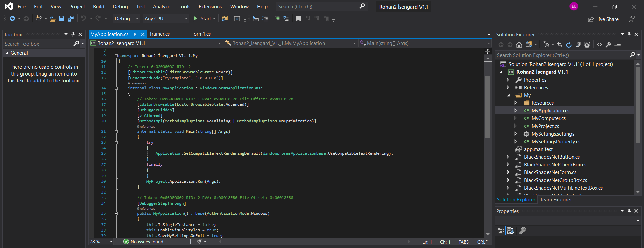Toggle Auto Hide pin on Properties panel

pos(629,211)
